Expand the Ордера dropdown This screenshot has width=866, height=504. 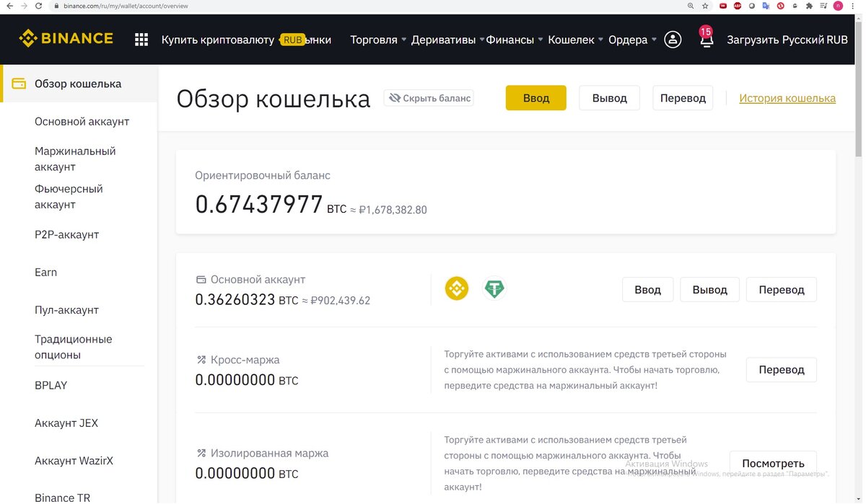coord(632,40)
